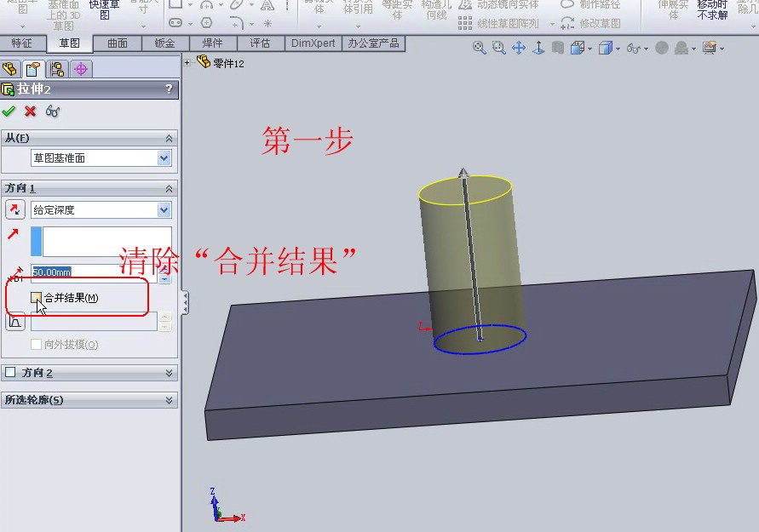This screenshot has width=759, height=532.
Task: Open the dropdown arrow beside the Slot tool
Action: pos(190,24)
